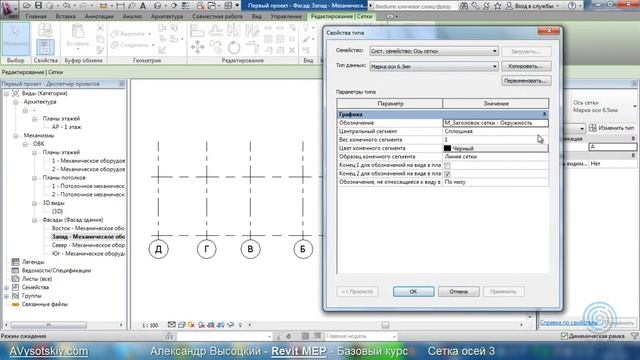Open the Архитектура ribbon tab
This screenshot has width=640, height=360.
point(167,16)
